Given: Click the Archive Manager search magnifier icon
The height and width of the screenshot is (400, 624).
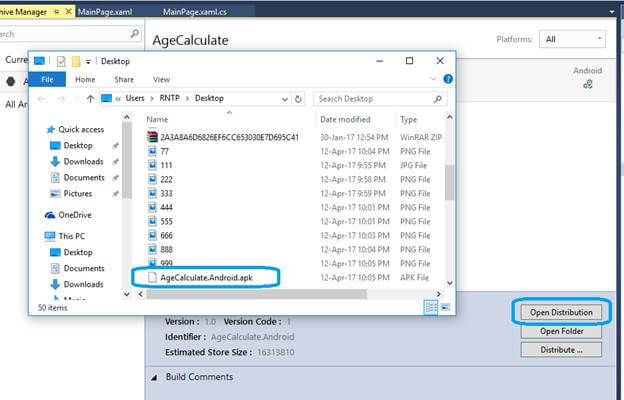Looking at the screenshot, I should [x=135, y=34].
